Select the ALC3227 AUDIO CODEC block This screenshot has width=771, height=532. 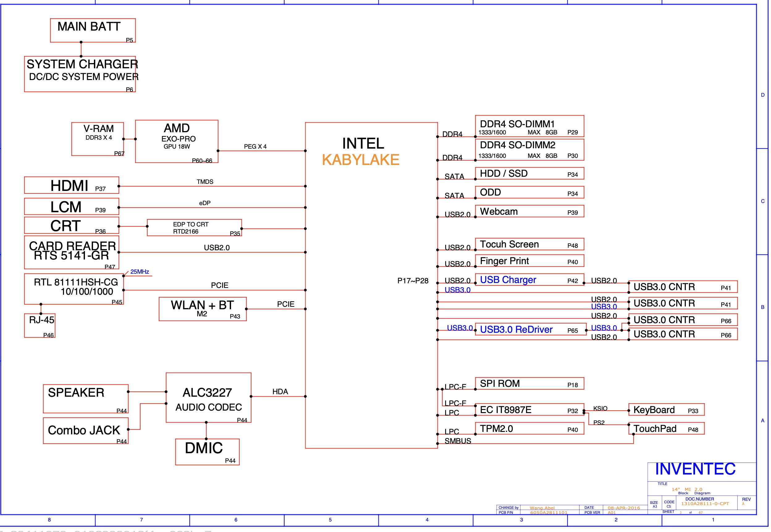pos(209,398)
